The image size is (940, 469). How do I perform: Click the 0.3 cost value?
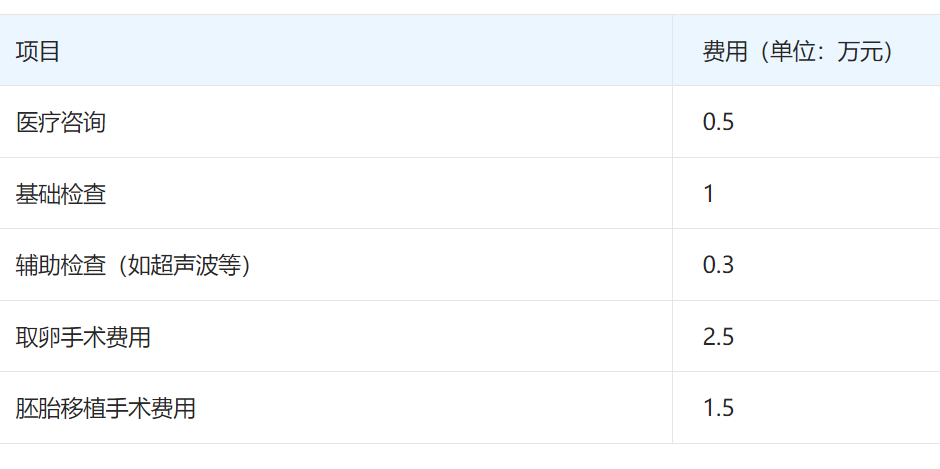718,265
